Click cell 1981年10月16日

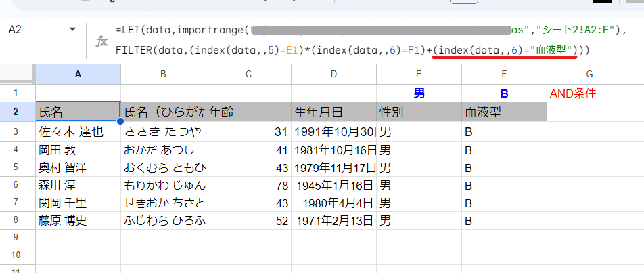click(x=333, y=150)
